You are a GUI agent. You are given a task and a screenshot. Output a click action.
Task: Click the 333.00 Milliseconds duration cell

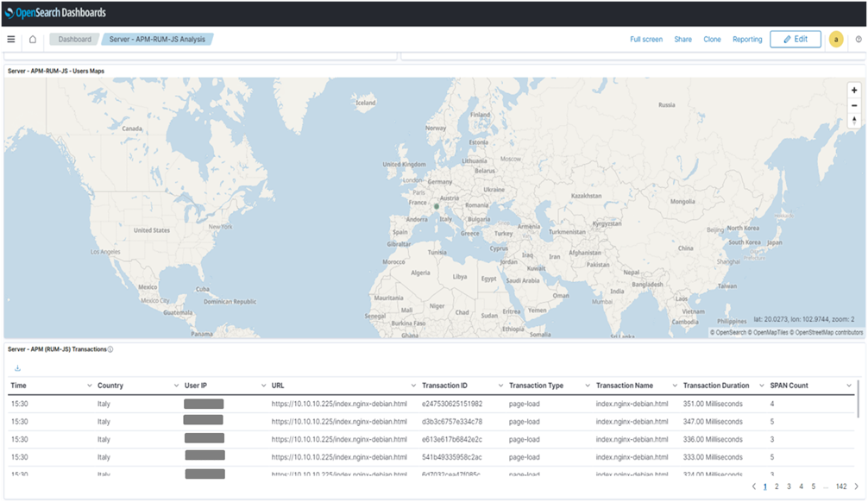point(713,457)
